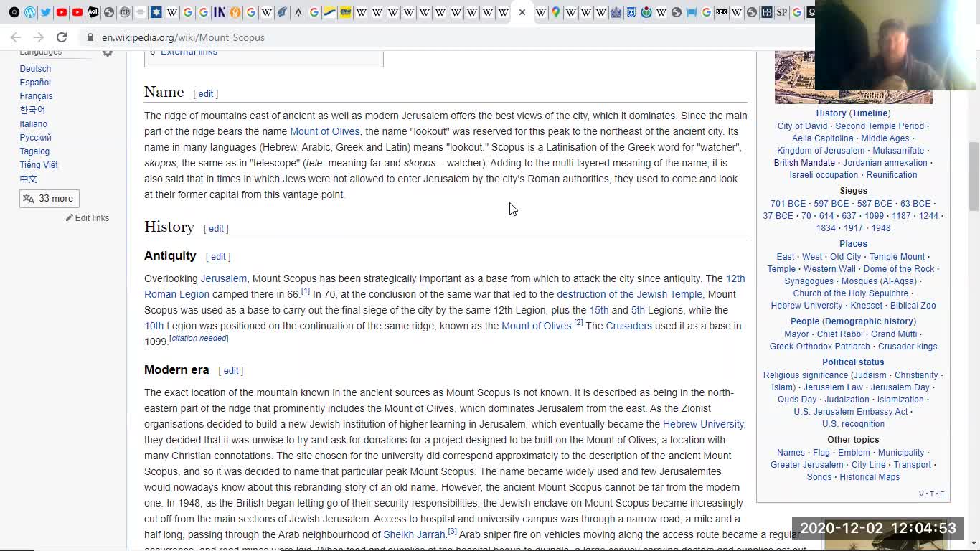Image resolution: width=980 pixels, height=551 pixels.
Task: Open the blue Star of David tab
Action: click(156, 12)
